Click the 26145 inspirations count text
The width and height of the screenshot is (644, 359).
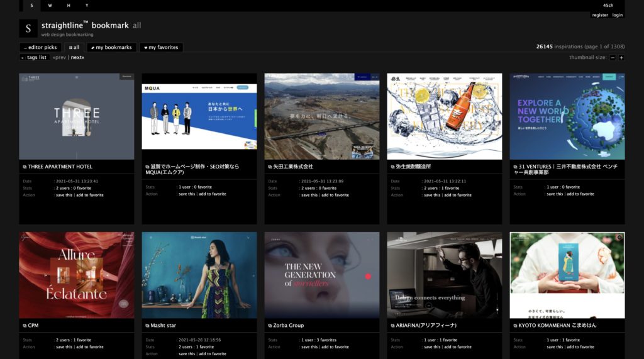(x=580, y=47)
